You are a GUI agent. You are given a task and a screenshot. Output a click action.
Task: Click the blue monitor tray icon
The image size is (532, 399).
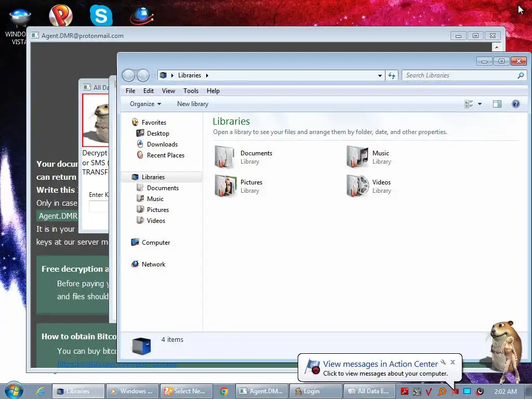467,392
